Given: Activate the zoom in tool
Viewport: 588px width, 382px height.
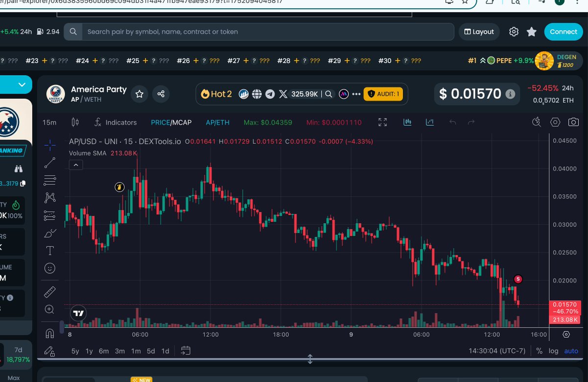Looking at the screenshot, I should click(49, 309).
